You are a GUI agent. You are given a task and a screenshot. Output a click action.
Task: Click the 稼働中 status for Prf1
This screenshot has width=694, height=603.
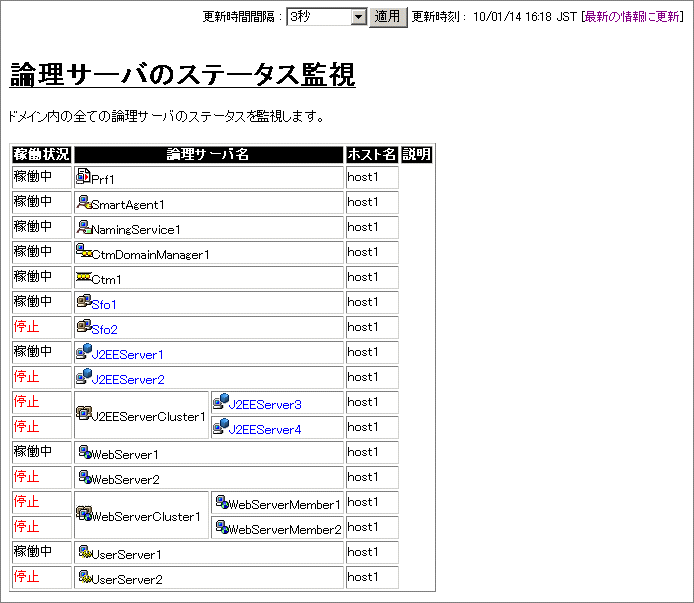click(x=33, y=177)
